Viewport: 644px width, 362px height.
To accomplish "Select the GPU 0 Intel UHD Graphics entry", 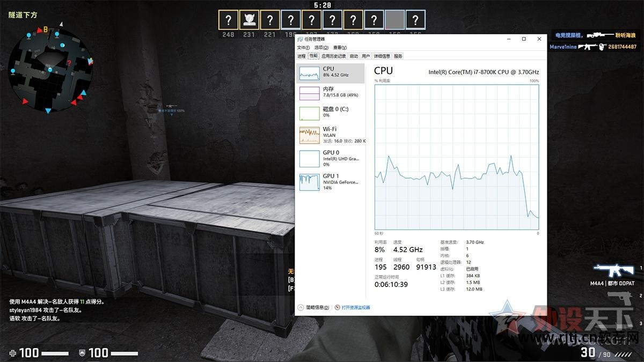I will [x=331, y=159].
